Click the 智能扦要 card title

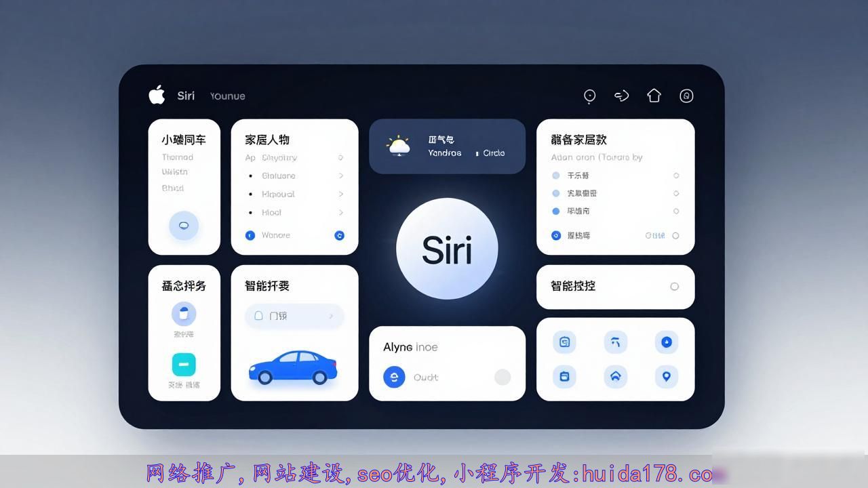pos(267,286)
